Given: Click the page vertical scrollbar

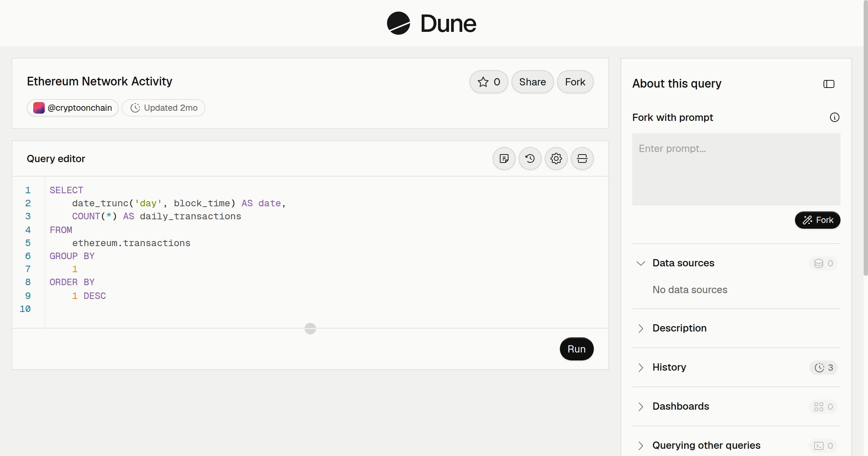Looking at the screenshot, I should (x=866, y=138).
